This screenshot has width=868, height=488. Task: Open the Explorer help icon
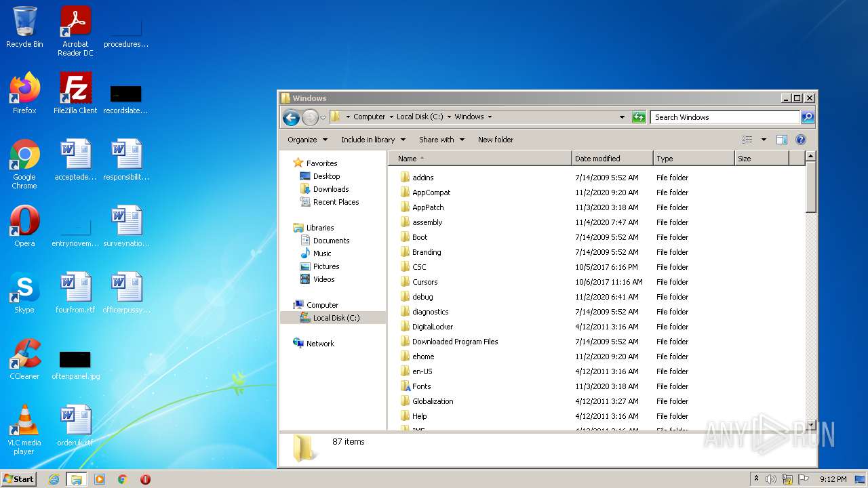tap(800, 140)
